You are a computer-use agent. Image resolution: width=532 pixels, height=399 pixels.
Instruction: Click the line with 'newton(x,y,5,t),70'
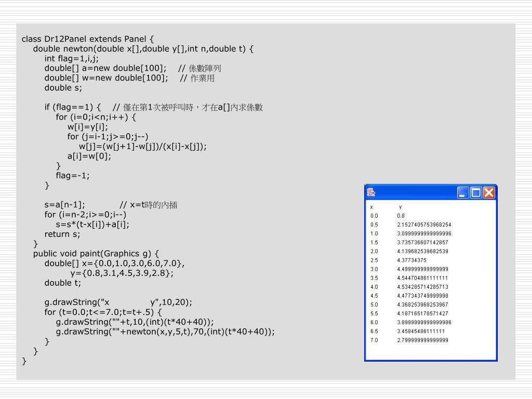[x=165, y=332]
